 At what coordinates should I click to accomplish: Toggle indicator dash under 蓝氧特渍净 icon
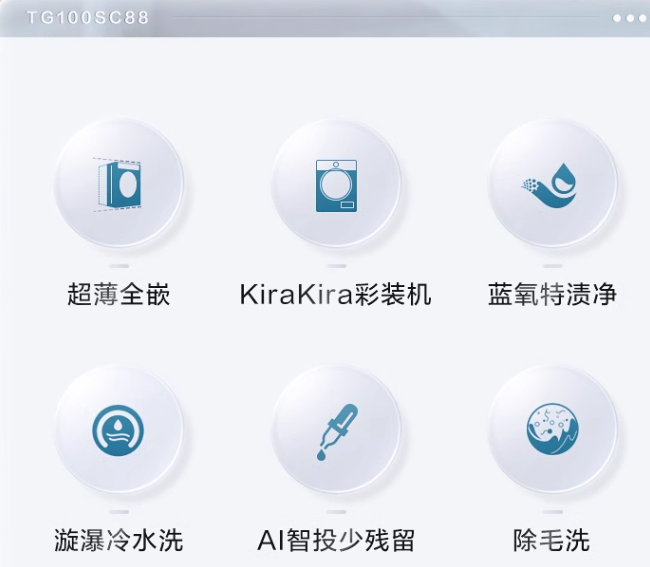click(x=553, y=266)
